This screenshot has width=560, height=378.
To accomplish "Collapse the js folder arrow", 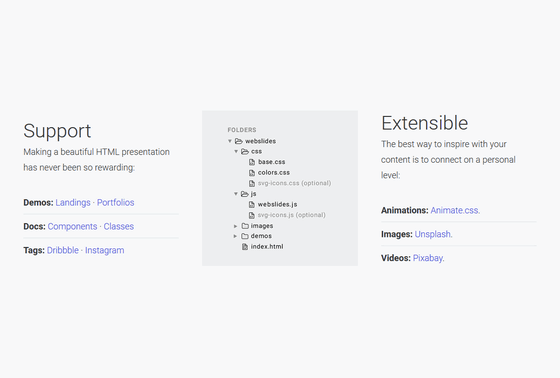I will coord(236,194).
